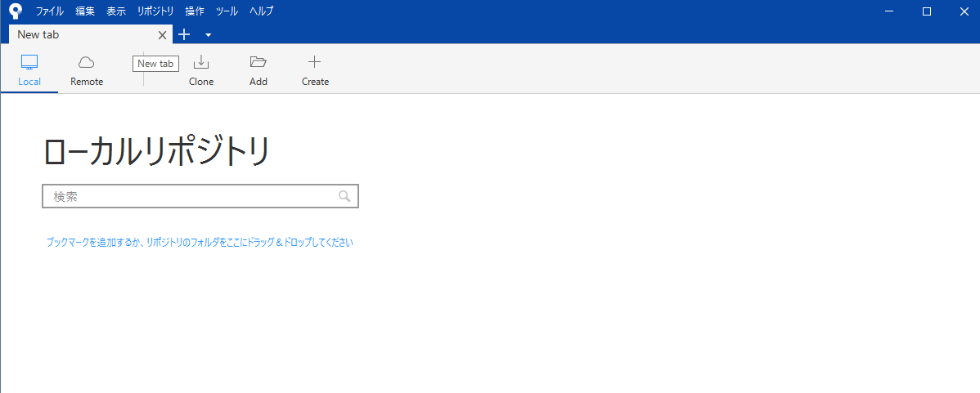The image size is (980, 393).
Task: Switch to Local repositories view
Action: point(29,70)
